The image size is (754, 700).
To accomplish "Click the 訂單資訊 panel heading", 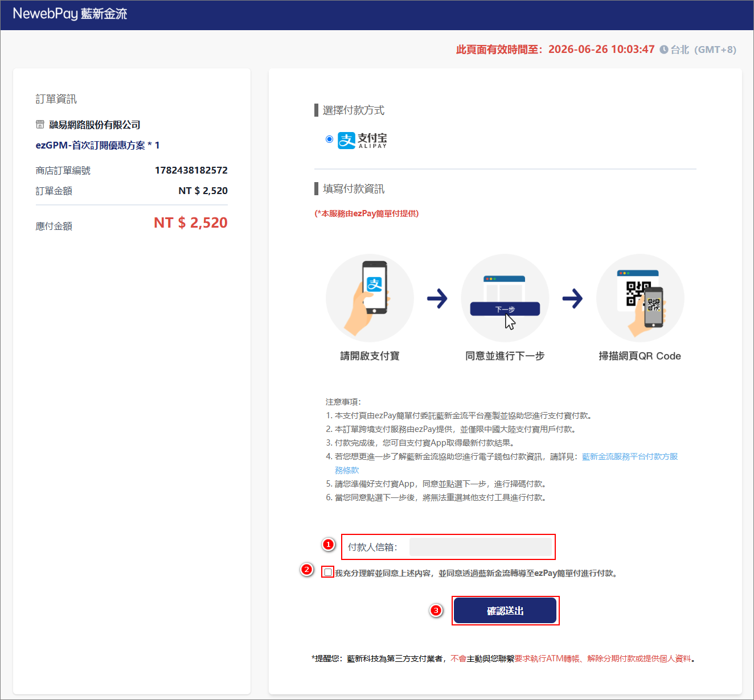I will pyautogui.click(x=56, y=99).
